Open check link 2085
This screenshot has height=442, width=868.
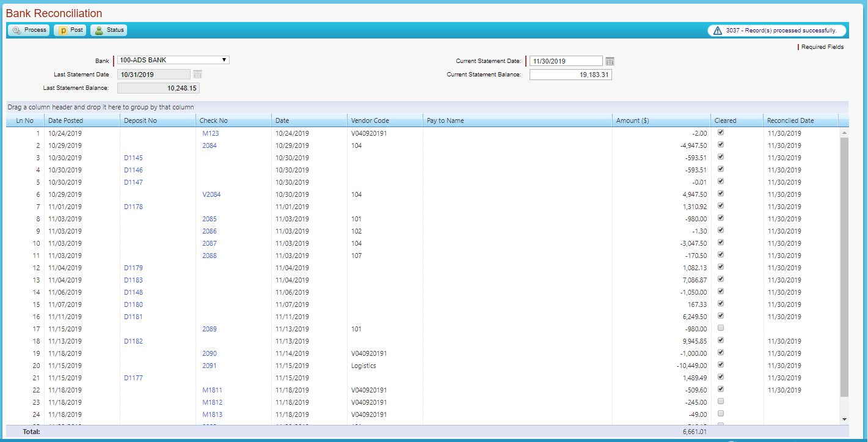(x=210, y=219)
